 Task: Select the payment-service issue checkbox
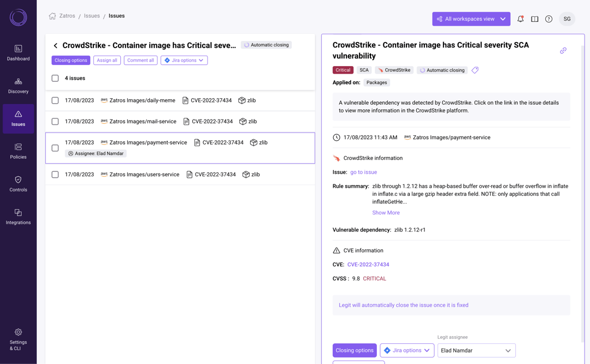point(55,147)
